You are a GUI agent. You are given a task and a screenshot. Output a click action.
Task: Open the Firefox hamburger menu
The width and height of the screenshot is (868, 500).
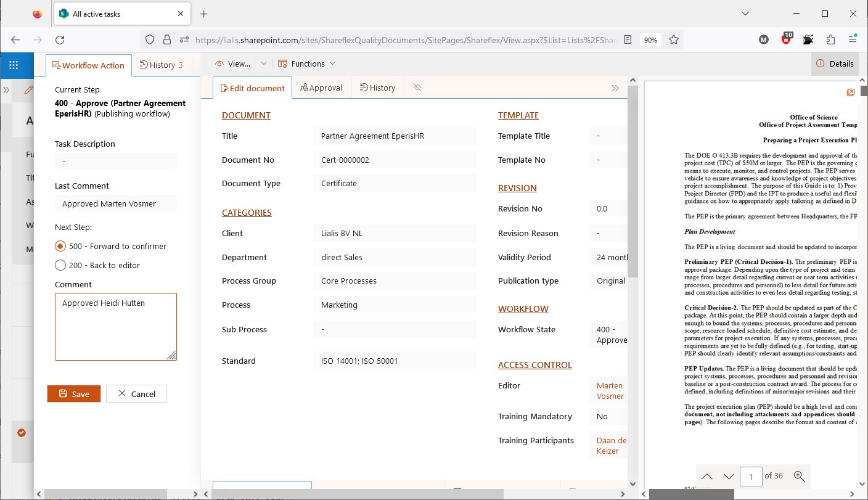tap(853, 39)
